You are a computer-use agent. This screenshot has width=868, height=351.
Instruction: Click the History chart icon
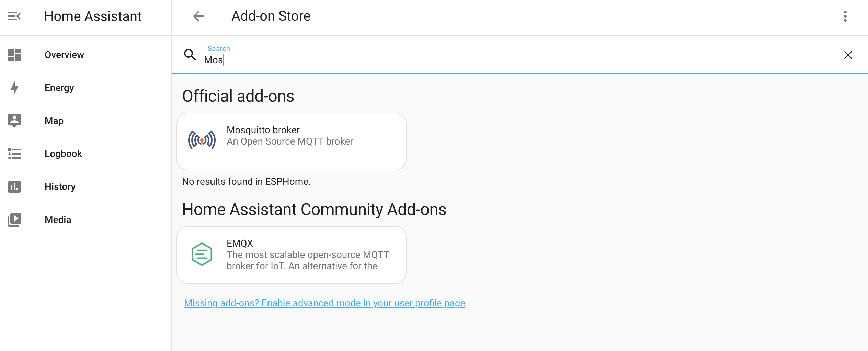[x=14, y=187]
